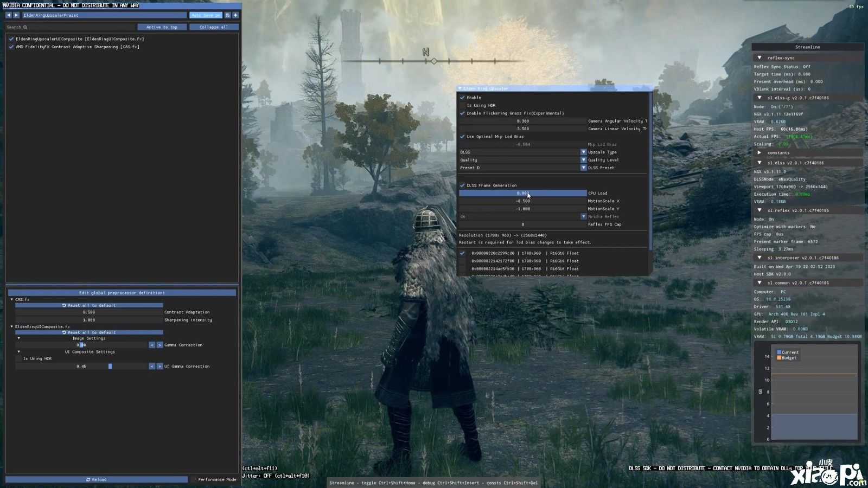
Task: Collapse the sl.interposer section
Action: point(759,258)
